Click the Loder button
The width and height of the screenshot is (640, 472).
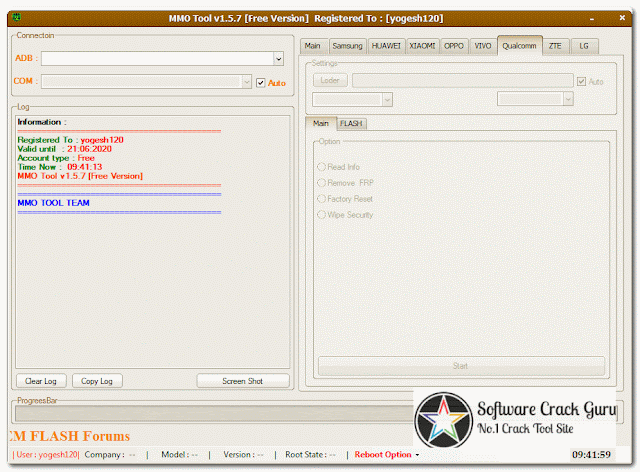pos(330,80)
